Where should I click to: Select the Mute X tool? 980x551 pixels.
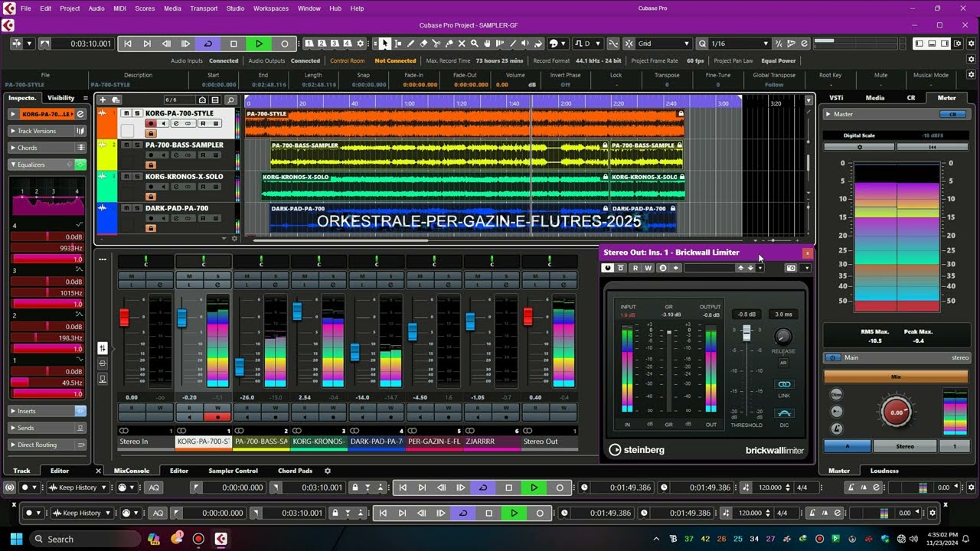coord(462,44)
